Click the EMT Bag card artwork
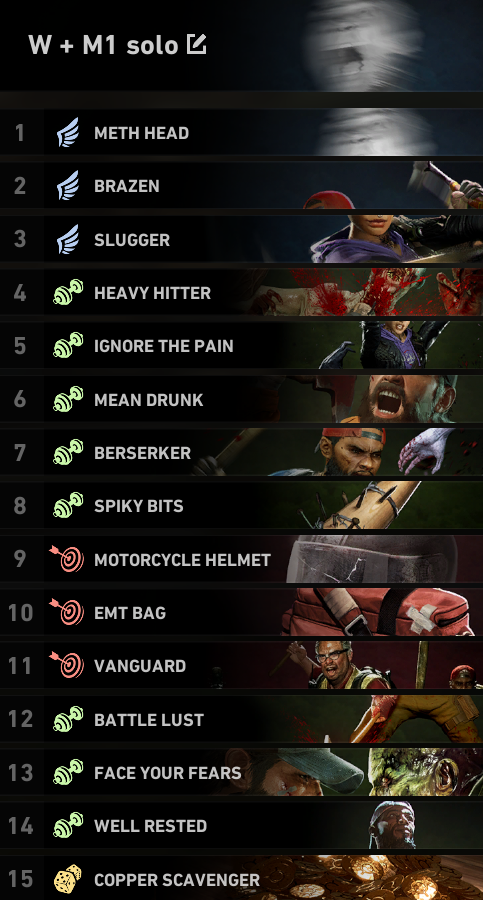Screen dimensions: 483x900 pos(379,612)
